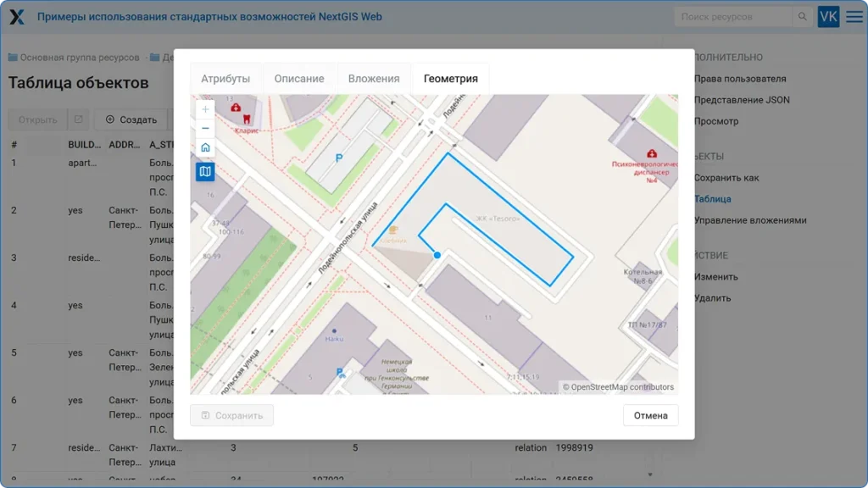Open the VK user avatar menu

(x=828, y=17)
